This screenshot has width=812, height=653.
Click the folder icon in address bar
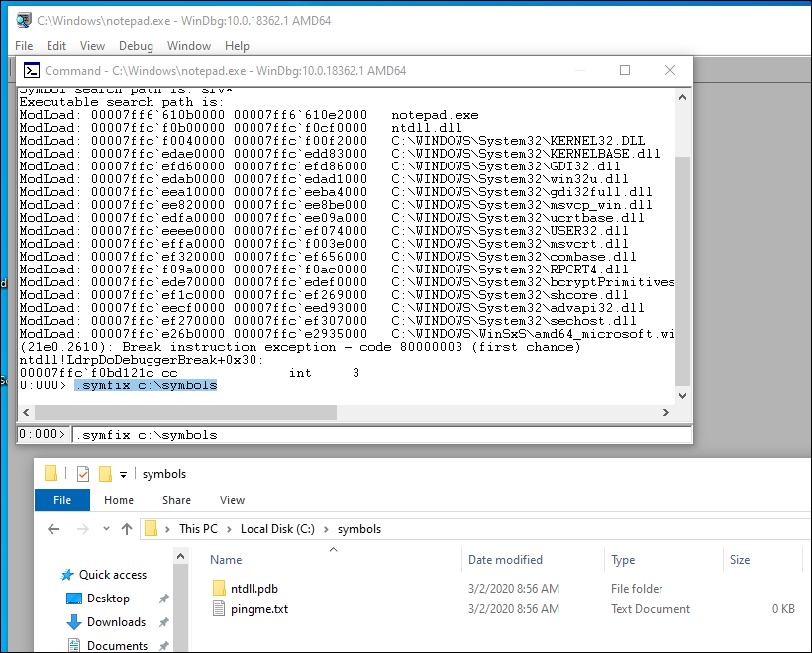pos(151,528)
